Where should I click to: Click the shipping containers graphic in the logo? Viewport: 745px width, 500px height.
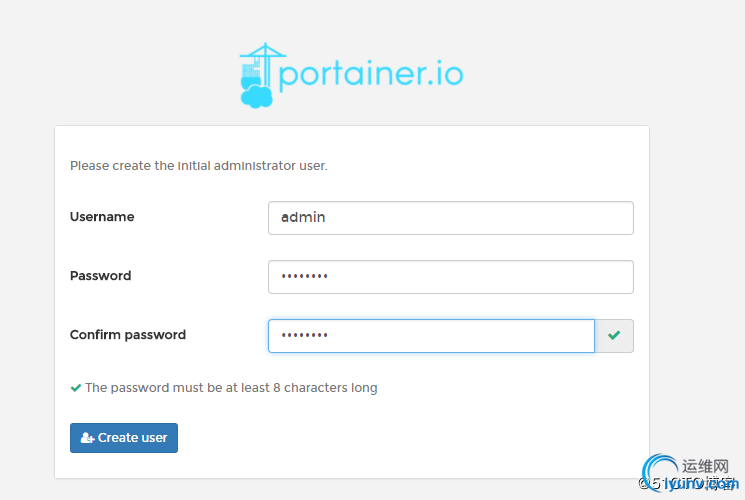tap(251, 70)
